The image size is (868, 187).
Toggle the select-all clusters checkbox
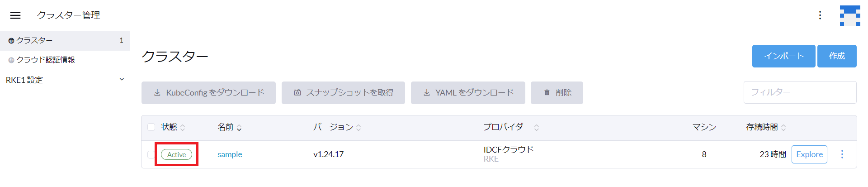(x=151, y=127)
